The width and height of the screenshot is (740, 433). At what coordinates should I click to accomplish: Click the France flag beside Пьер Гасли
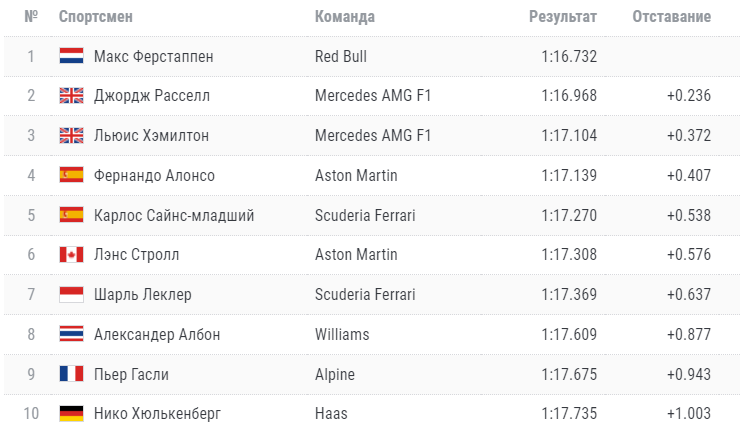[71, 374]
